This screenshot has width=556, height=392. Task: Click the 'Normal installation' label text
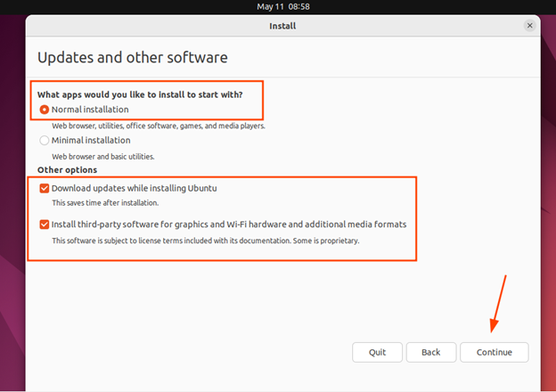tap(90, 110)
